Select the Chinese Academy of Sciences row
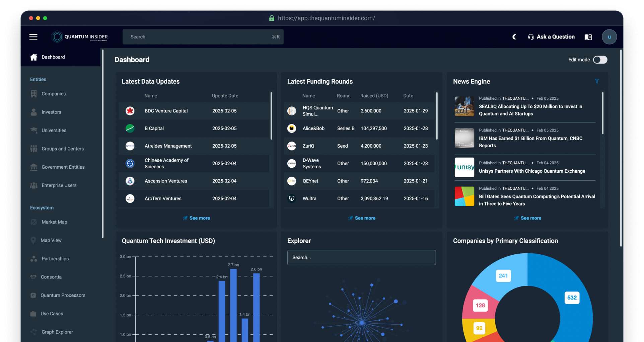644x342 pixels. (194, 163)
